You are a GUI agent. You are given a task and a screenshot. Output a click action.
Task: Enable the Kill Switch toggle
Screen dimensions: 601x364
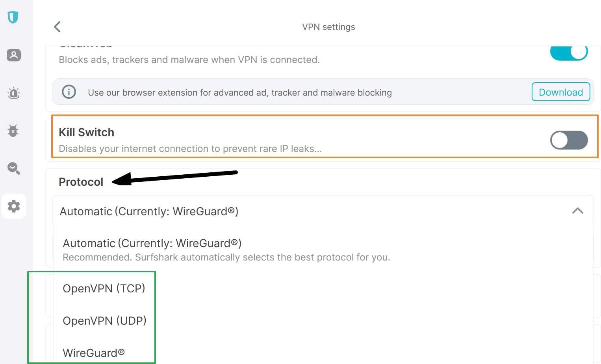pyautogui.click(x=569, y=140)
